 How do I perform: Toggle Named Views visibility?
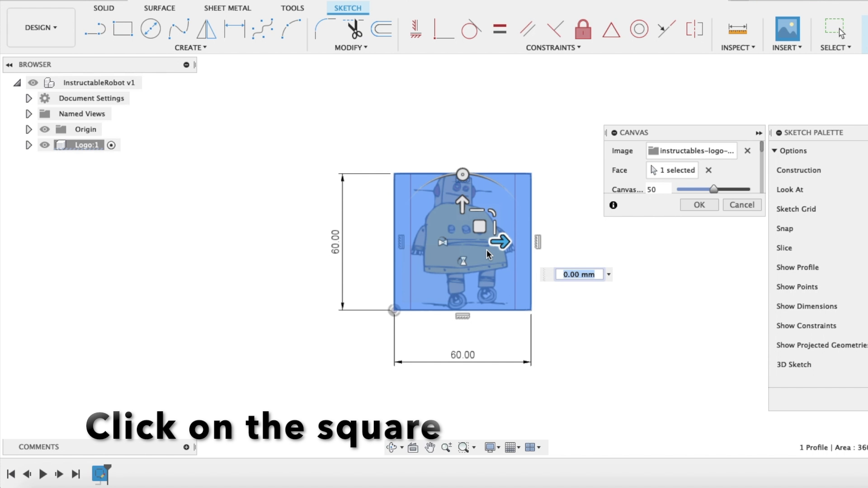pos(45,113)
